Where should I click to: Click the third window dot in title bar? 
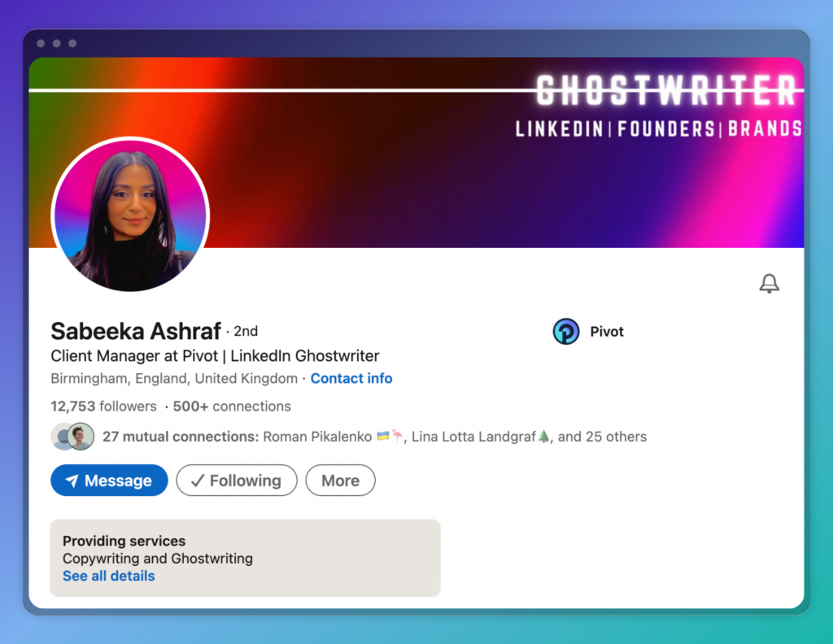(x=72, y=43)
